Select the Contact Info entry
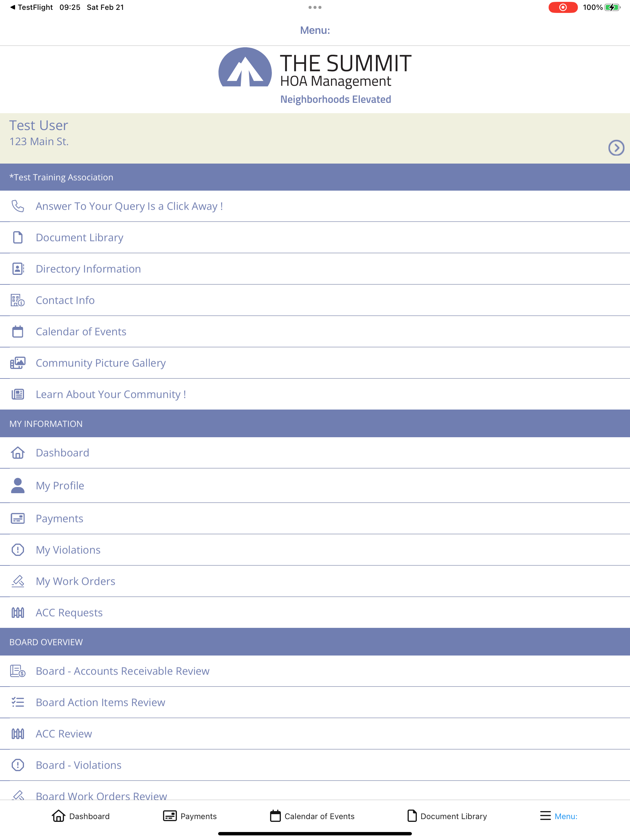This screenshot has width=630, height=840. tap(315, 300)
